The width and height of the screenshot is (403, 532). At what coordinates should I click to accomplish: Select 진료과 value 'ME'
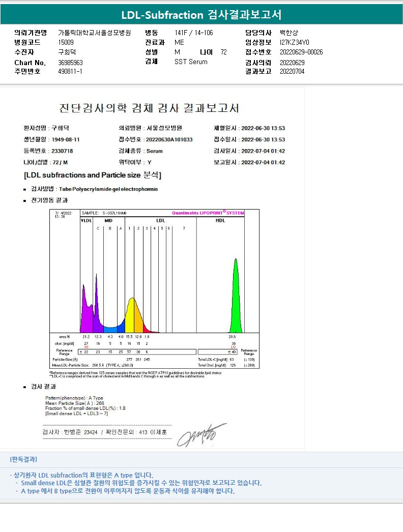point(179,42)
